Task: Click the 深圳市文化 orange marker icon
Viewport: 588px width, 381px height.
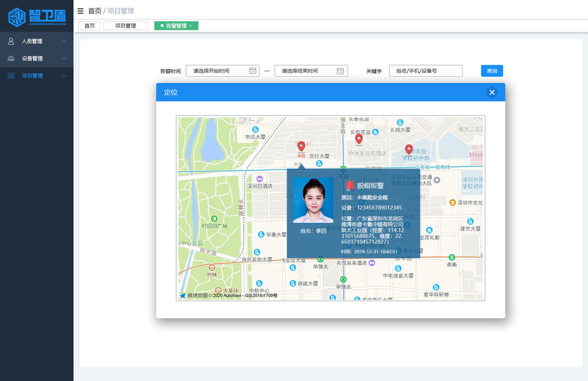Action: pyautogui.click(x=453, y=203)
